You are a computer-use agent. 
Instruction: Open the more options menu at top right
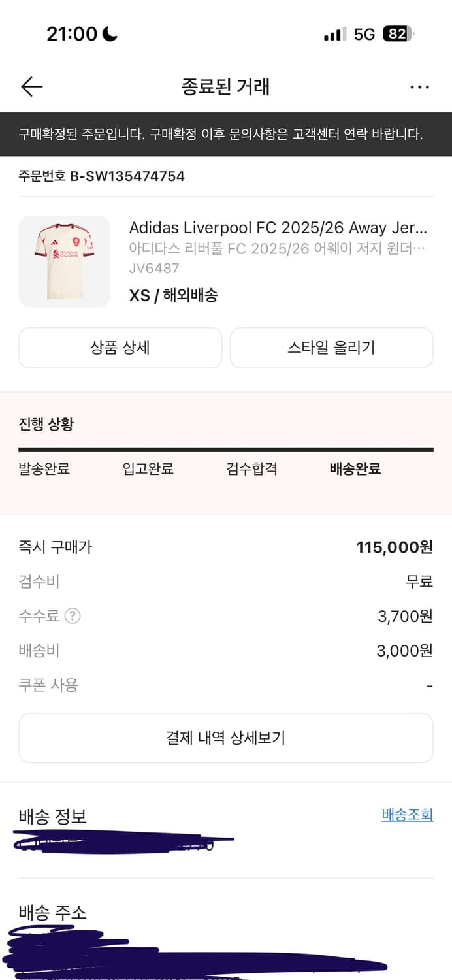click(420, 86)
